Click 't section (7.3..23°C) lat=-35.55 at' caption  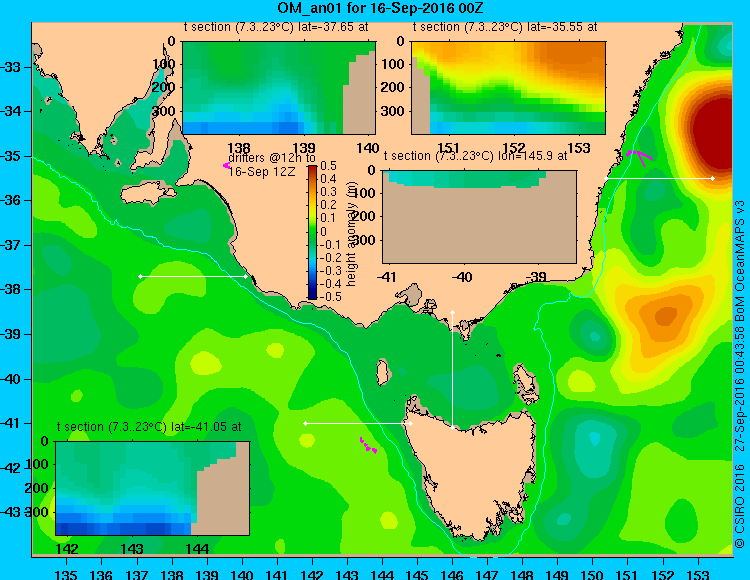coord(505,27)
